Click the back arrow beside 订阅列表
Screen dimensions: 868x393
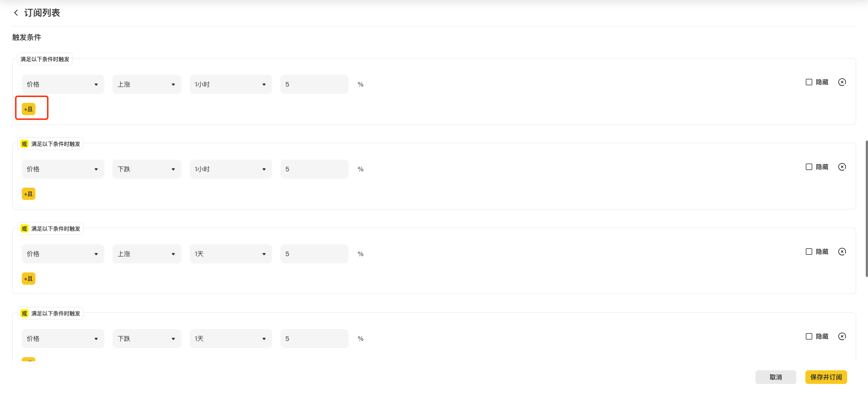pyautogui.click(x=16, y=13)
